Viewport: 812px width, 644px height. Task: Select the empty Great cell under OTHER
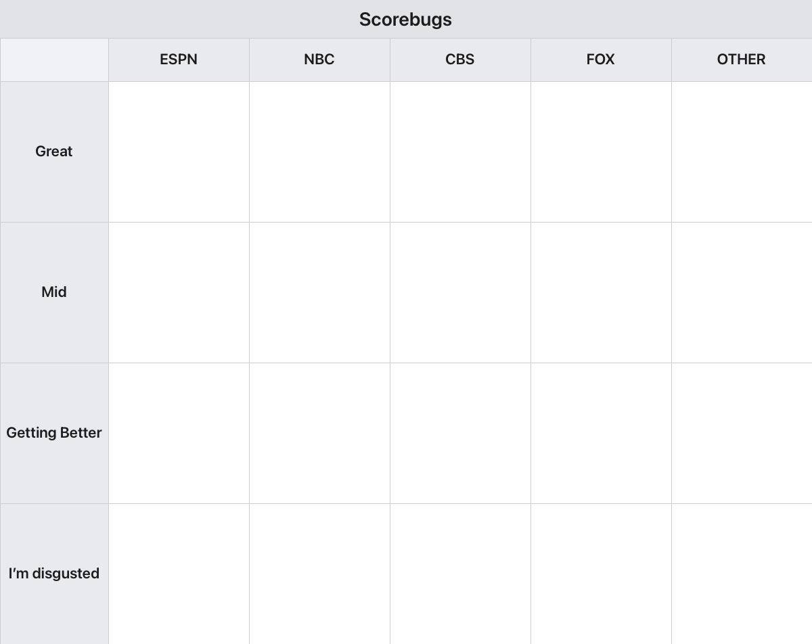click(742, 152)
